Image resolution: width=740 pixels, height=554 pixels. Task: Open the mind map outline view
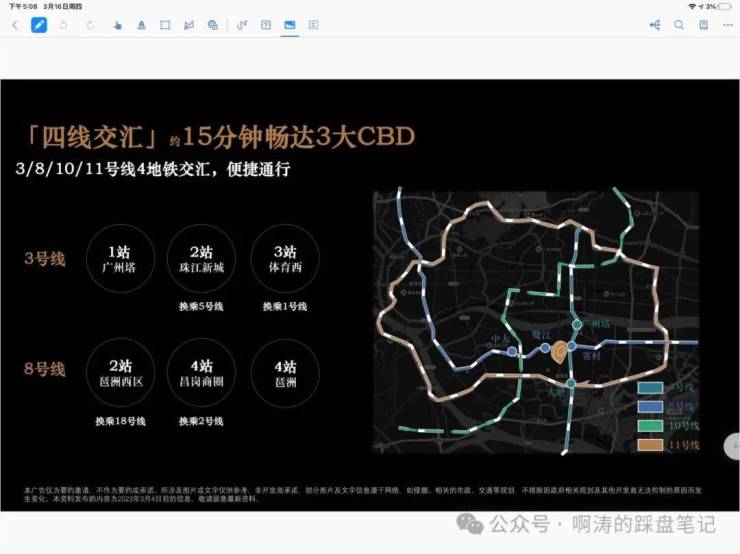click(655, 24)
